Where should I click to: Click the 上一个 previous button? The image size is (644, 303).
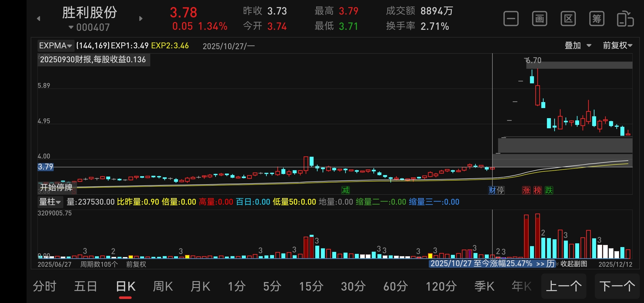pyautogui.click(x=564, y=286)
